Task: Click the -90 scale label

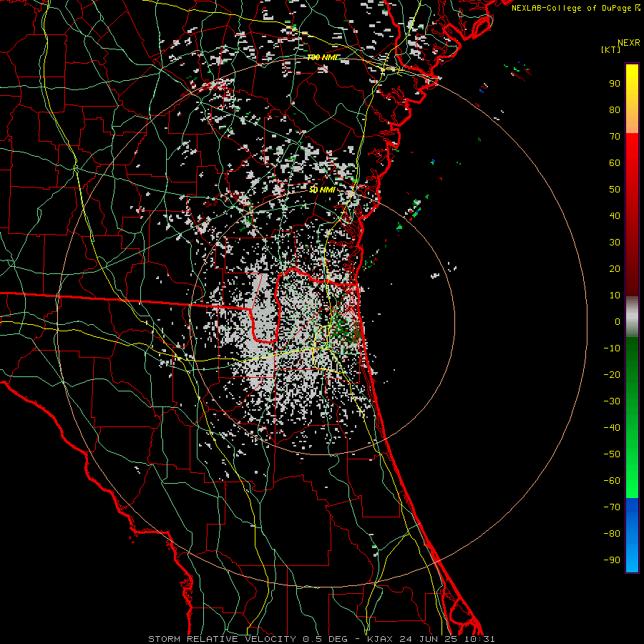Action: click(x=612, y=560)
